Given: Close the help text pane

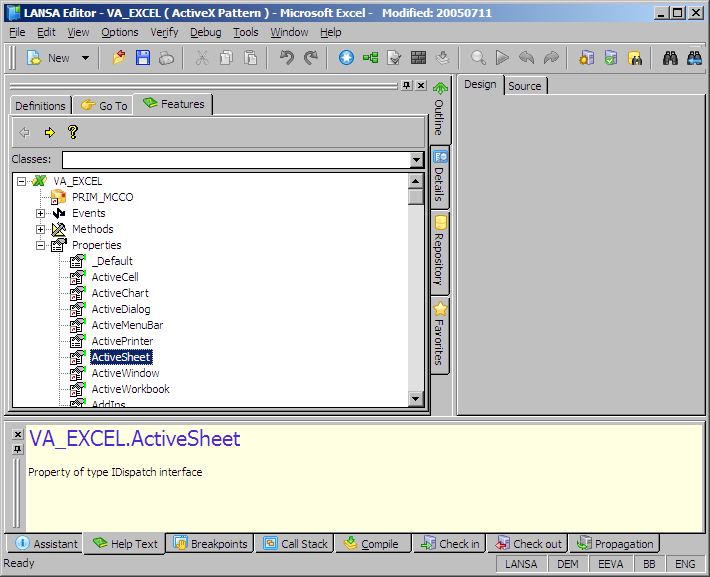Looking at the screenshot, I should (x=17, y=434).
